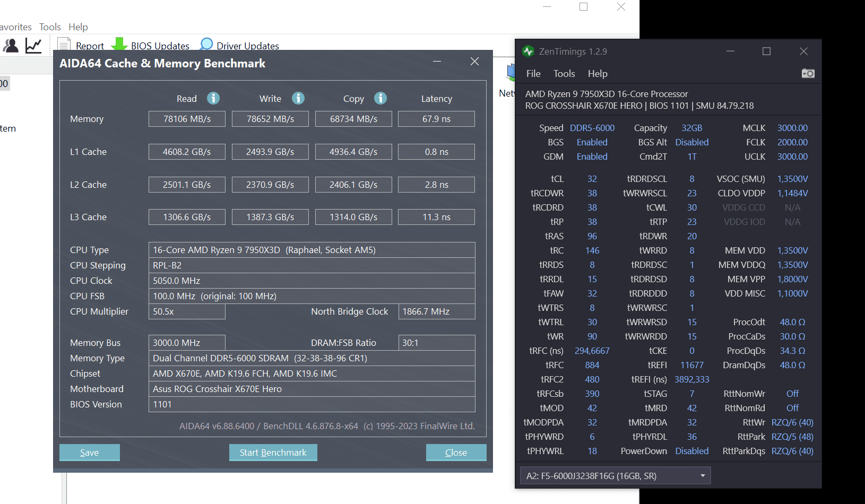
Task: Click the L3 Cache Copy value 1314.0 GB/s
Action: coord(353,217)
